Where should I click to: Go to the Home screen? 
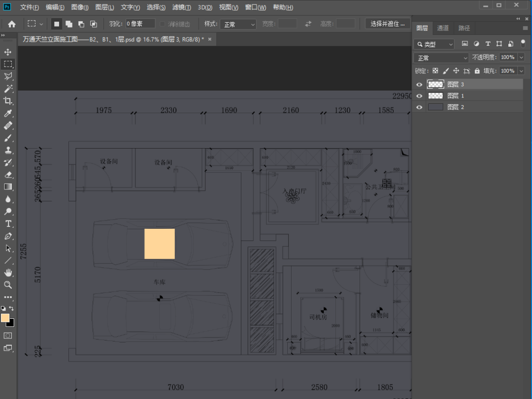coord(11,24)
